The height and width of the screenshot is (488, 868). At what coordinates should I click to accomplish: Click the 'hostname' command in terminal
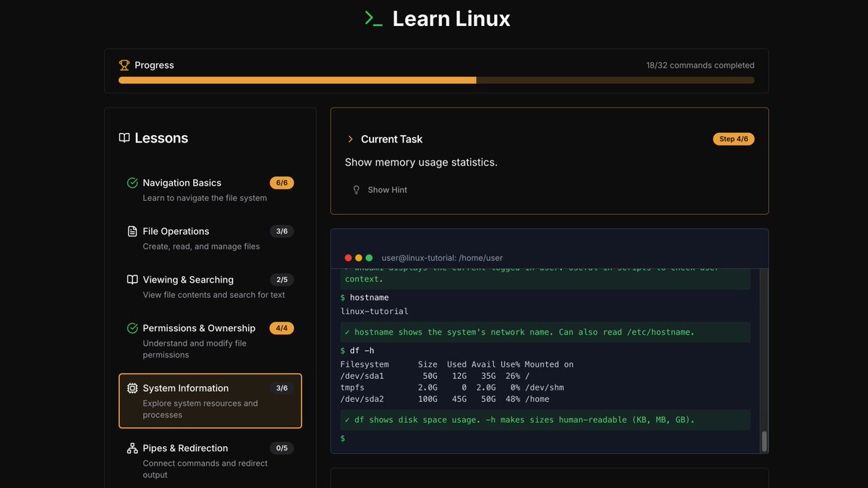tap(369, 298)
